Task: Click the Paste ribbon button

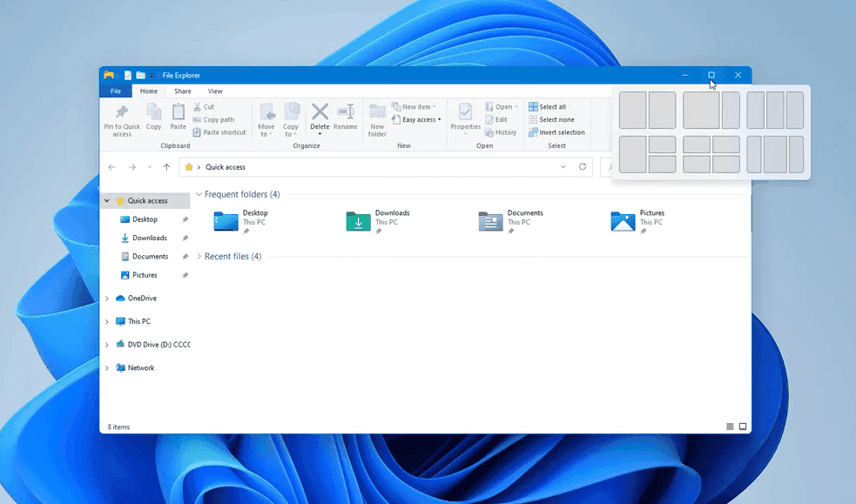Action: click(x=178, y=117)
